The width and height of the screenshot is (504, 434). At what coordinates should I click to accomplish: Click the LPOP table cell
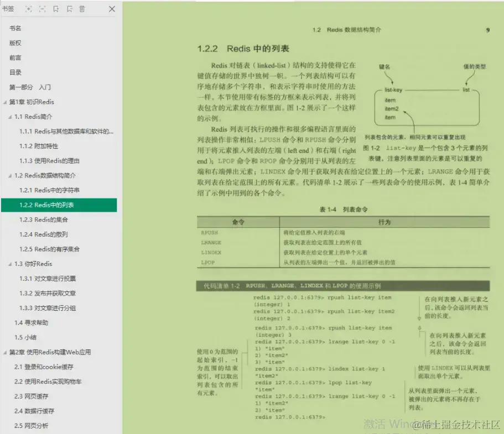(x=207, y=263)
